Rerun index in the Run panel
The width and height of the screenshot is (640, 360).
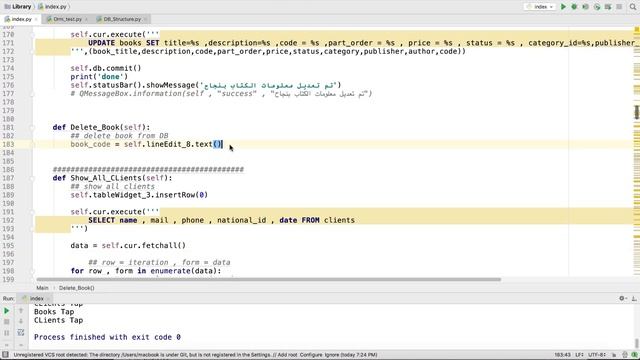click(7, 311)
